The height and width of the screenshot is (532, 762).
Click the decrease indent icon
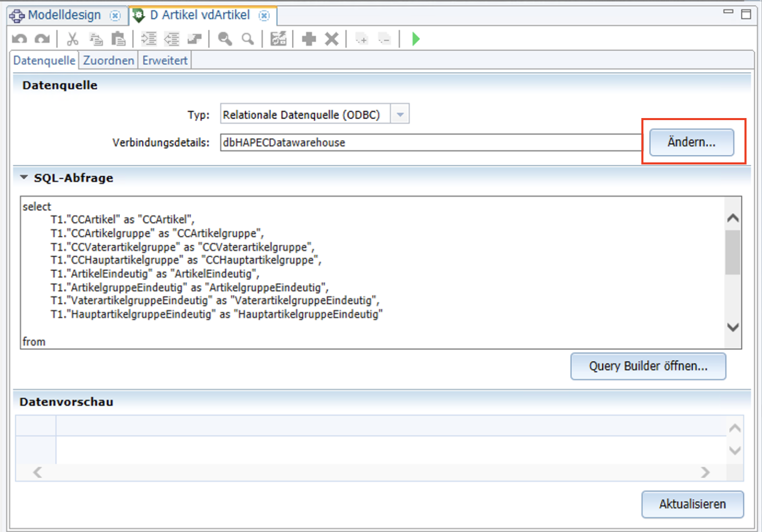point(172,39)
